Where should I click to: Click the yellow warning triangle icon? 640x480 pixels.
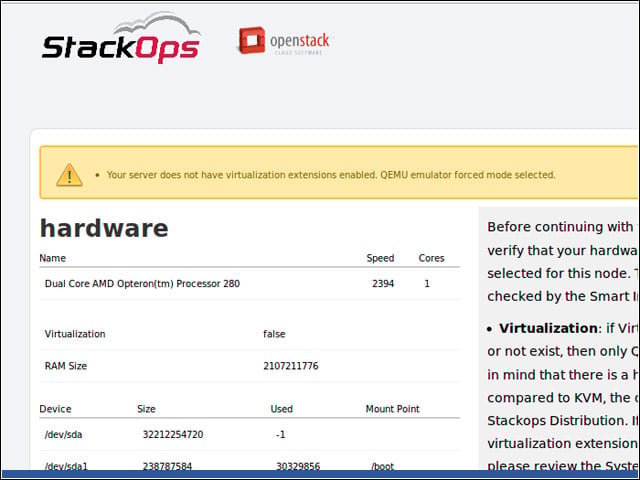[x=69, y=175]
